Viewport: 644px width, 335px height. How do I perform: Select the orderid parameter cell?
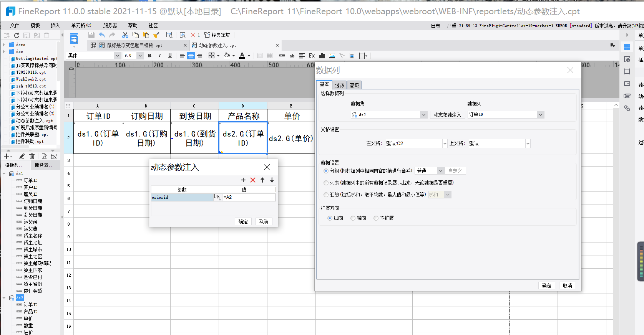[x=182, y=197]
